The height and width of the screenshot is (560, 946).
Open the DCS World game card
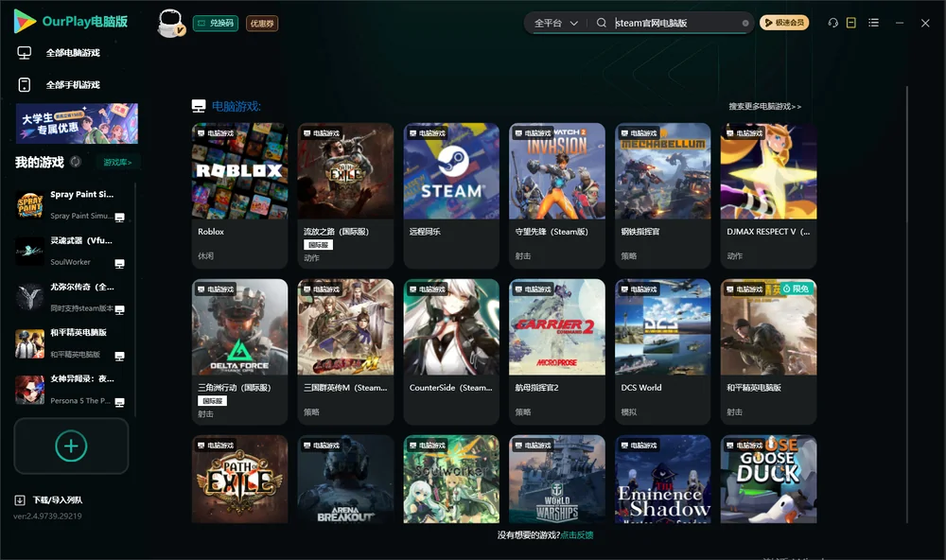(662, 352)
